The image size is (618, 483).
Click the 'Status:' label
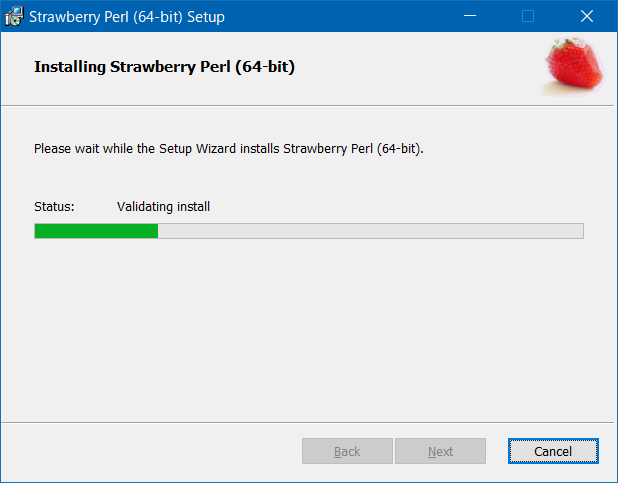coord(54,207)
